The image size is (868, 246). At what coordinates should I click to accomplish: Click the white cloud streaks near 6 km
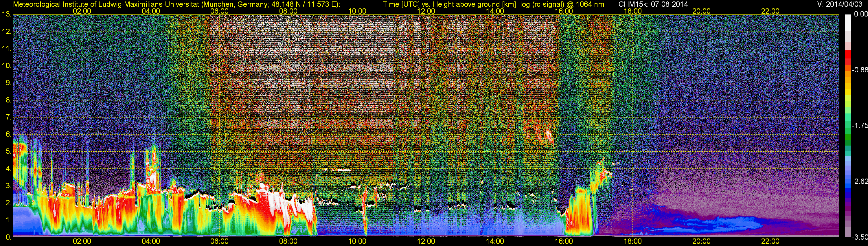pyautogui.click(x=539, y=136)
